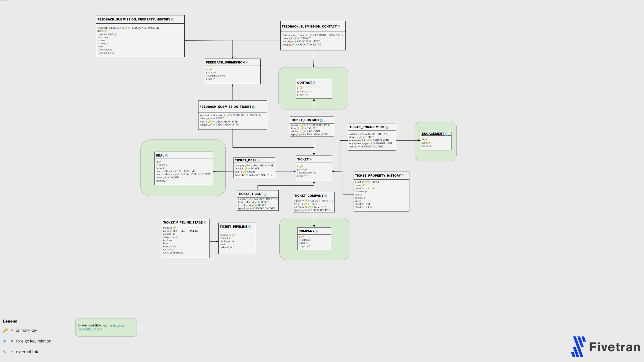Click external link icon beside TICKET_CONTACT
644x362 pixels.
321,120
